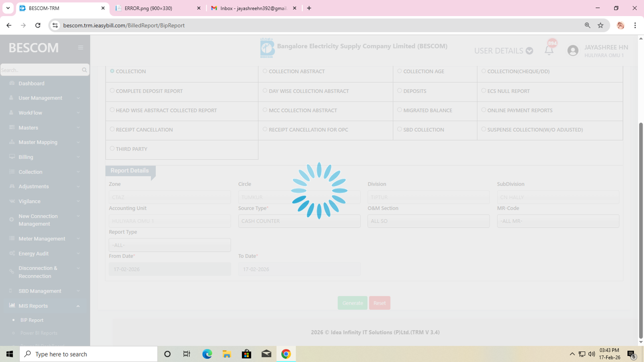Click the zoom magnifier in the address bar
This screenshot has height=362, width=644.
click(x=587, y=25)
